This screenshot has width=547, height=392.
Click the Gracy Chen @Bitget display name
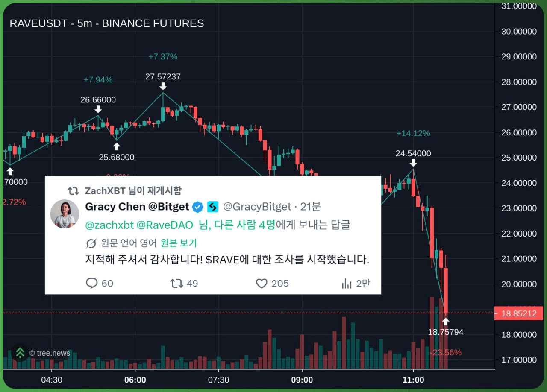tap(137, 207)
